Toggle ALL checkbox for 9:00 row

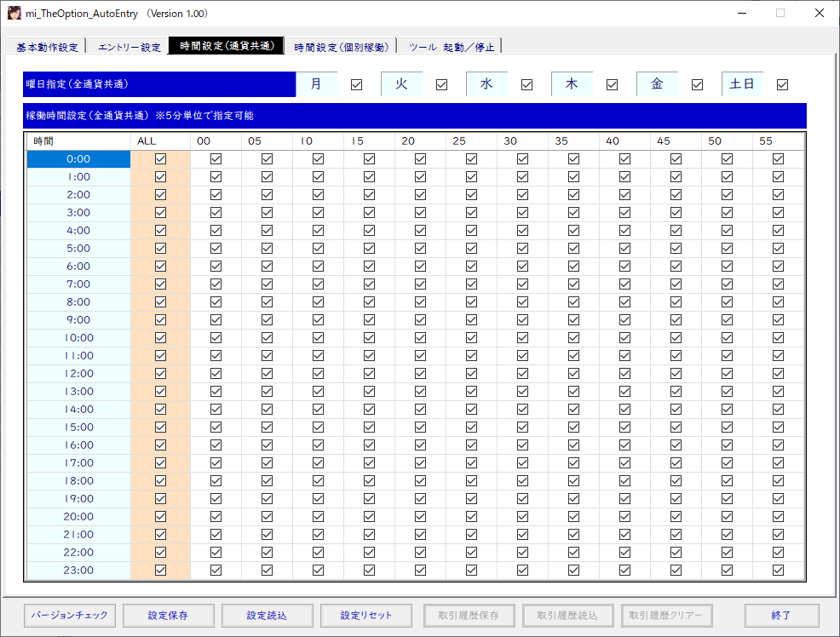click(161, 319)
